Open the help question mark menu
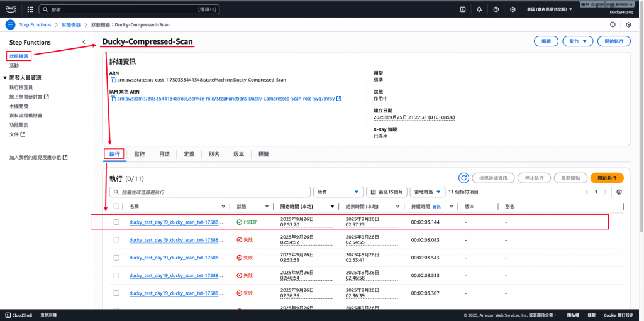This screenshot has width=644, height=321. point(496,9)
